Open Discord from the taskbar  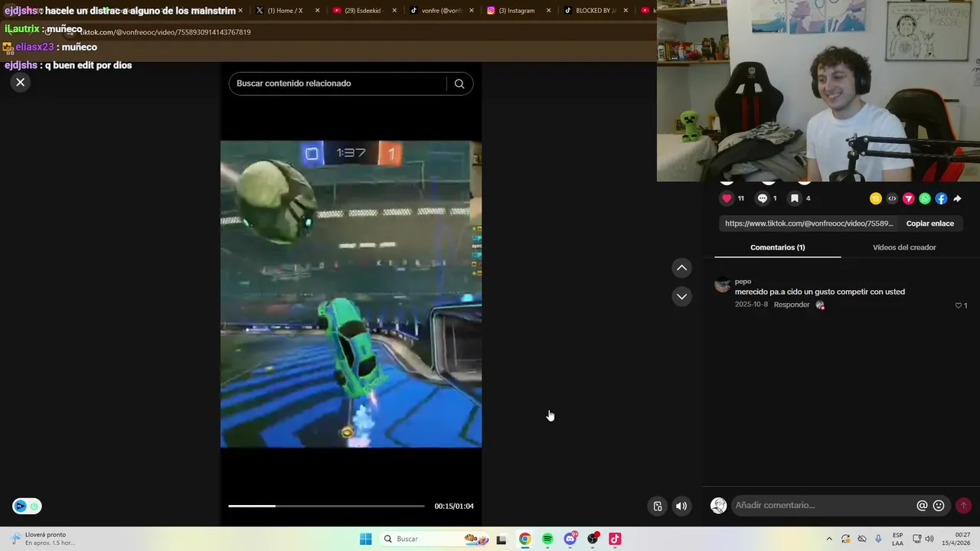coord(570,539)
